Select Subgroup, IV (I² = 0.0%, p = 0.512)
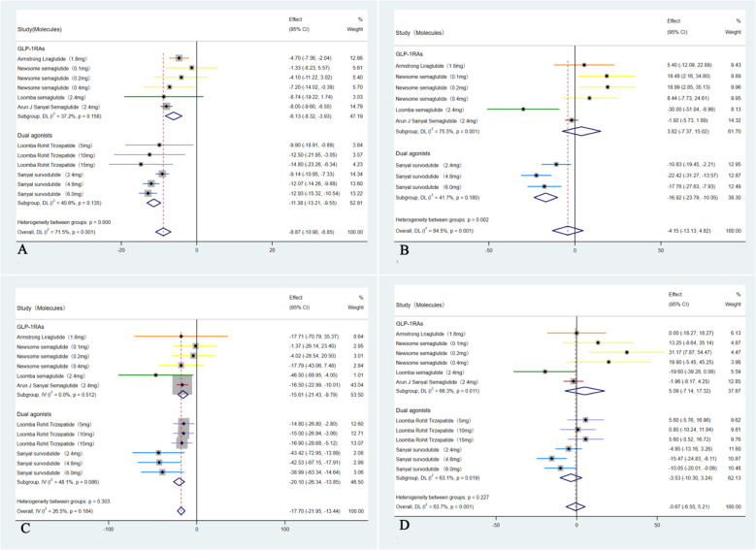This screenshot has height=550, width=756. (x=56, y=395)
